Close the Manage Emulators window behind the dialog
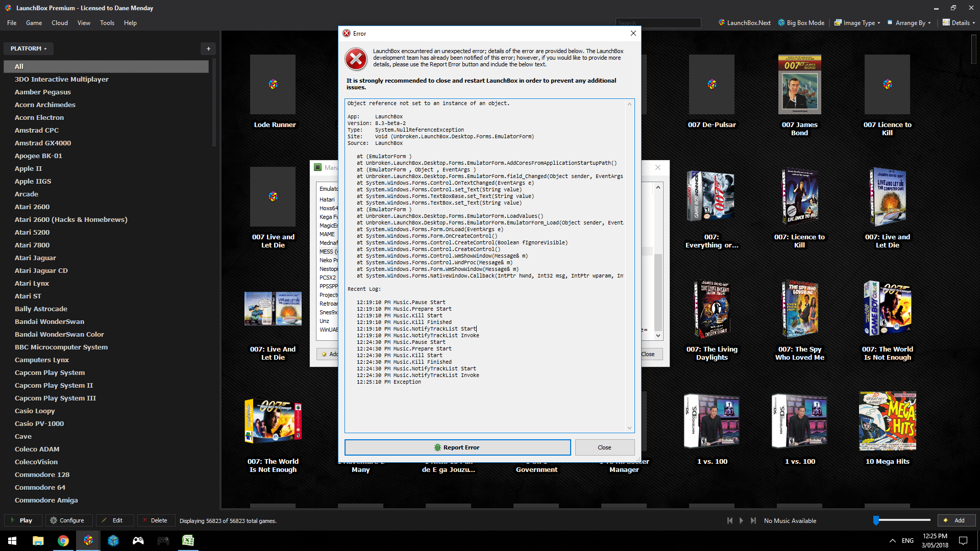The width and height of the screenshot is (980, 551). (x=658, y=167)
